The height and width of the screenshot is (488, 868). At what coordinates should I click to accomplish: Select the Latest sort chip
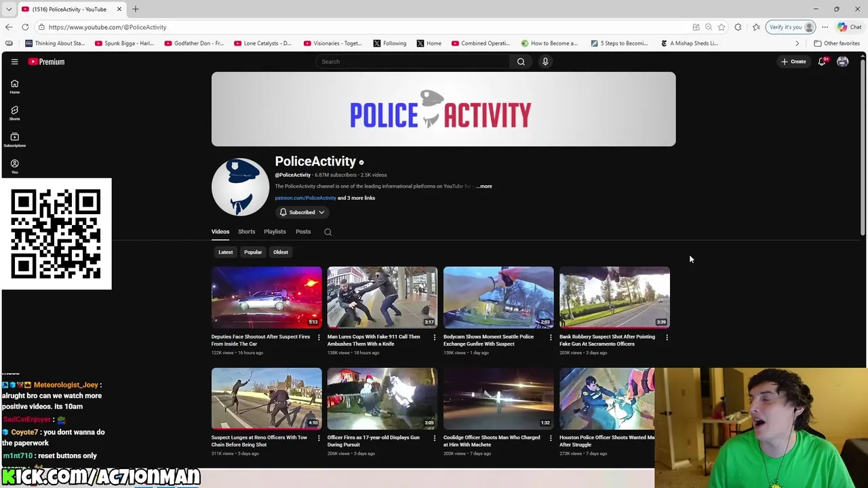(226, 252)
